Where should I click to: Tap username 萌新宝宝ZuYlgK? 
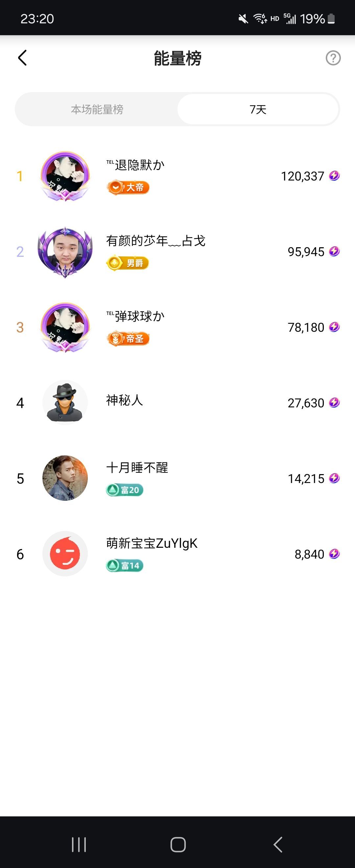[152, 543]
